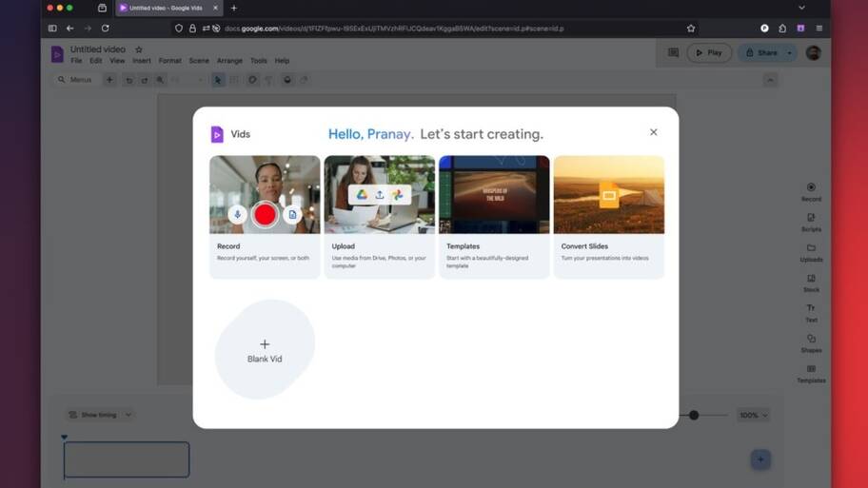Open the comments icon near Play
868x488 pixels.
tap(673, 52)
